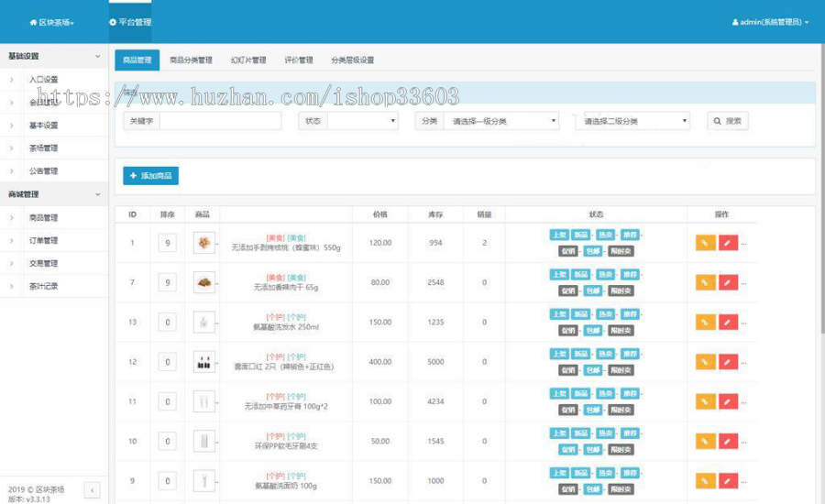The width and height of the screenshot is (825, 504).
Task: Click the 价格 column header
Action: pyautogui.click(x=379, y=214)
